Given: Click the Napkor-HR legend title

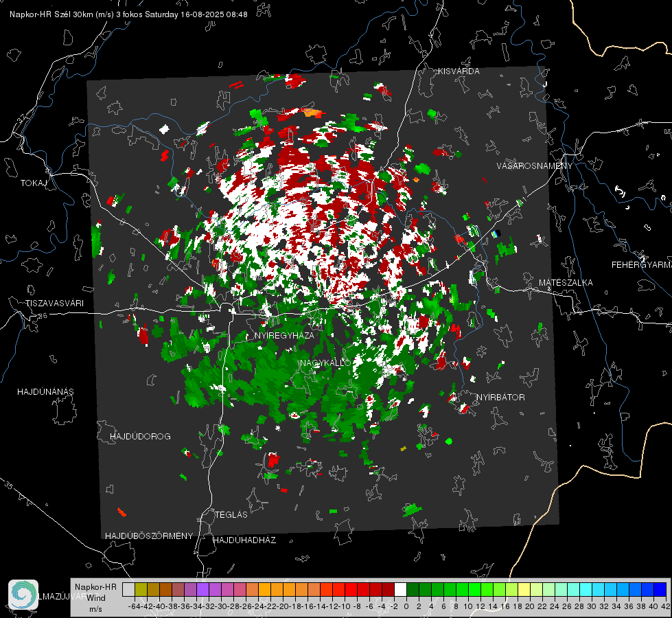Looking at the screenshot, I should pyautogui.click(x=95, y=587).
